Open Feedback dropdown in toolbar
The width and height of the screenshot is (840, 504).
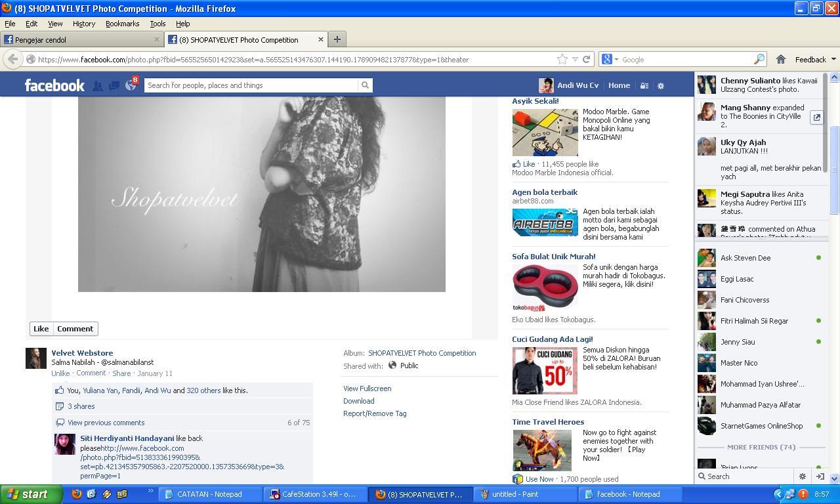point(815,59)
